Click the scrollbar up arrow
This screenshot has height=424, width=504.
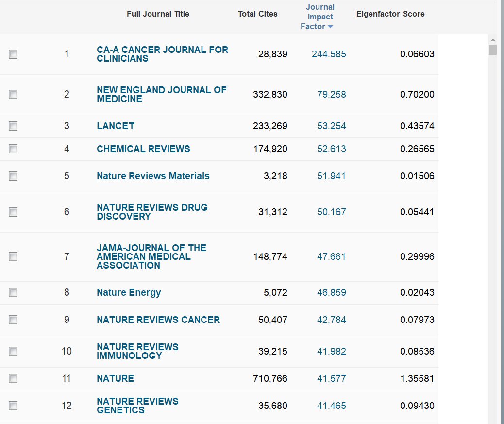(x=493, y=40)
